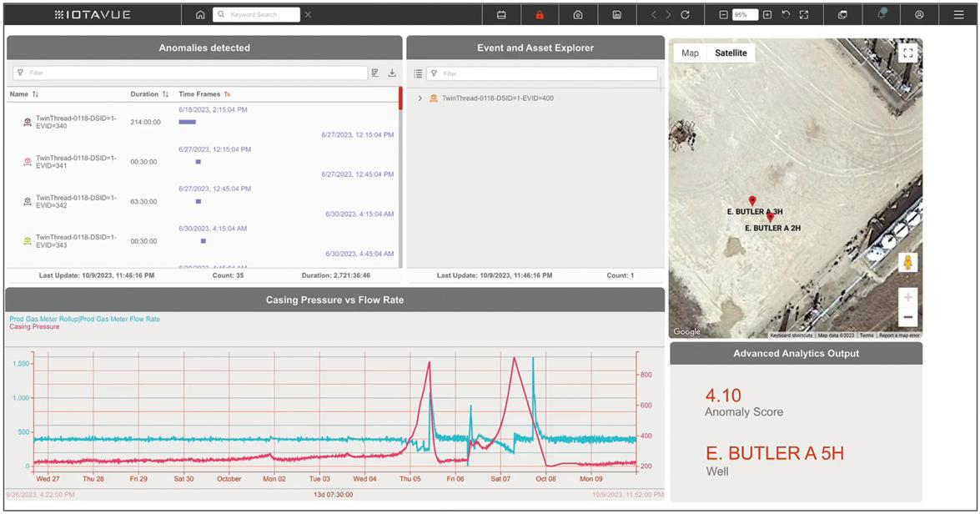Zoom out the map with the minus button
Viewport: 980px width, 514px height.
908,317
